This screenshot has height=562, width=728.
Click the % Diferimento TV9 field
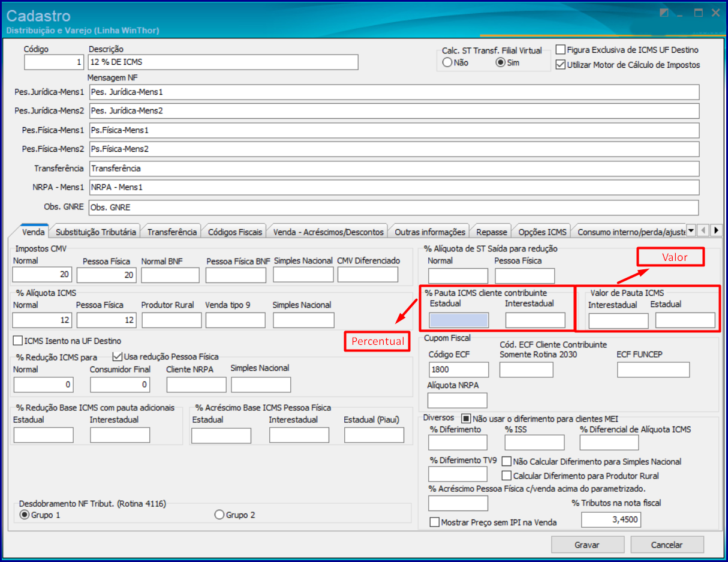458,474
